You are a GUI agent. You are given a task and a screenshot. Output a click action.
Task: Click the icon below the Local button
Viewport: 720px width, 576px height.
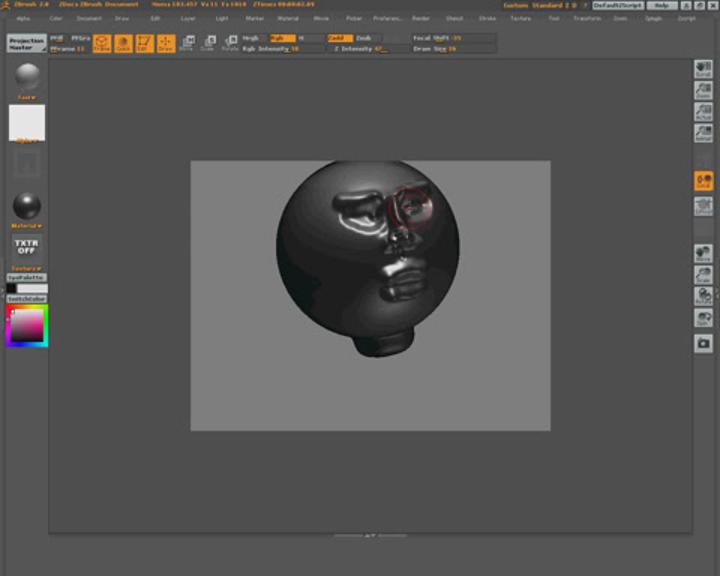703,206
